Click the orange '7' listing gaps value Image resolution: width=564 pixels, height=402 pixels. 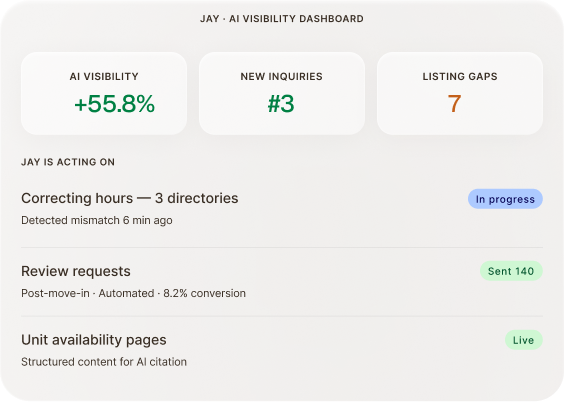pyautogui.click(x=454, y=104)
